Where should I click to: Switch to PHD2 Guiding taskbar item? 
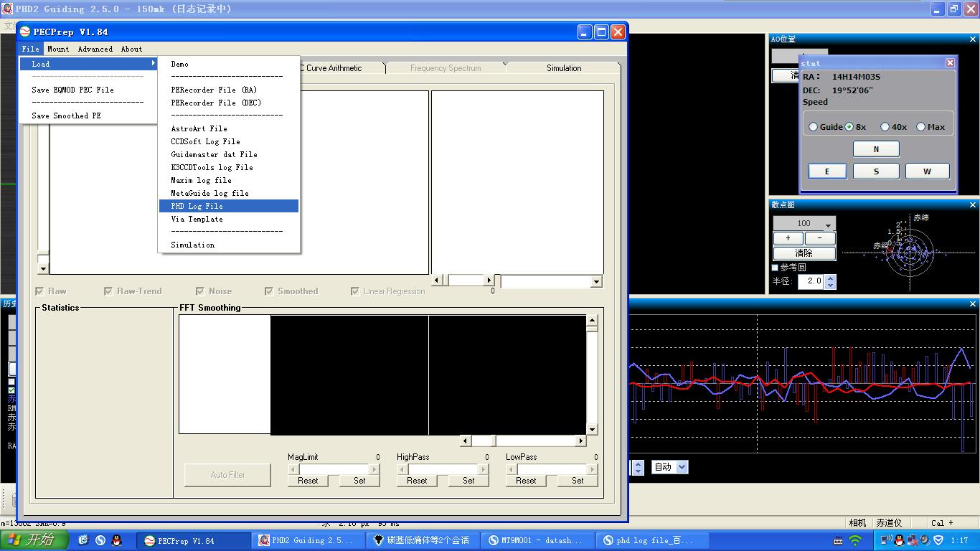pyautogui.click(x=309, y=540)
